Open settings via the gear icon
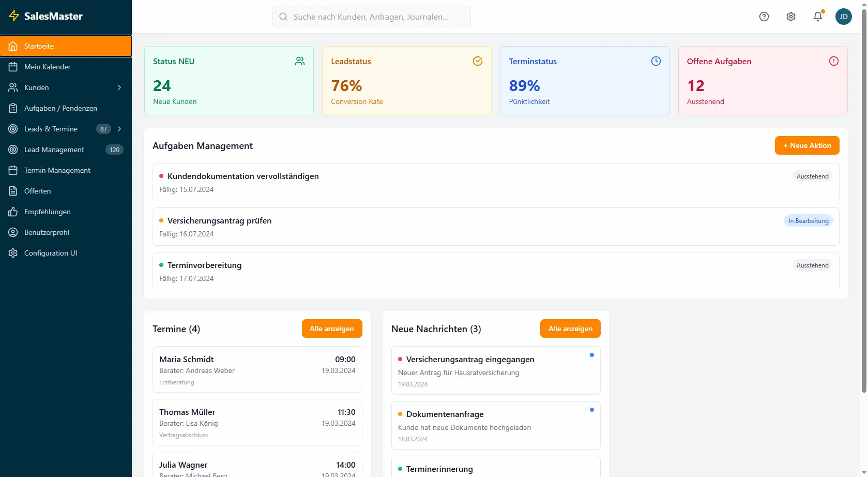Image resolution: width=868 pixels, height=477 pixels. tap(790, 17)
